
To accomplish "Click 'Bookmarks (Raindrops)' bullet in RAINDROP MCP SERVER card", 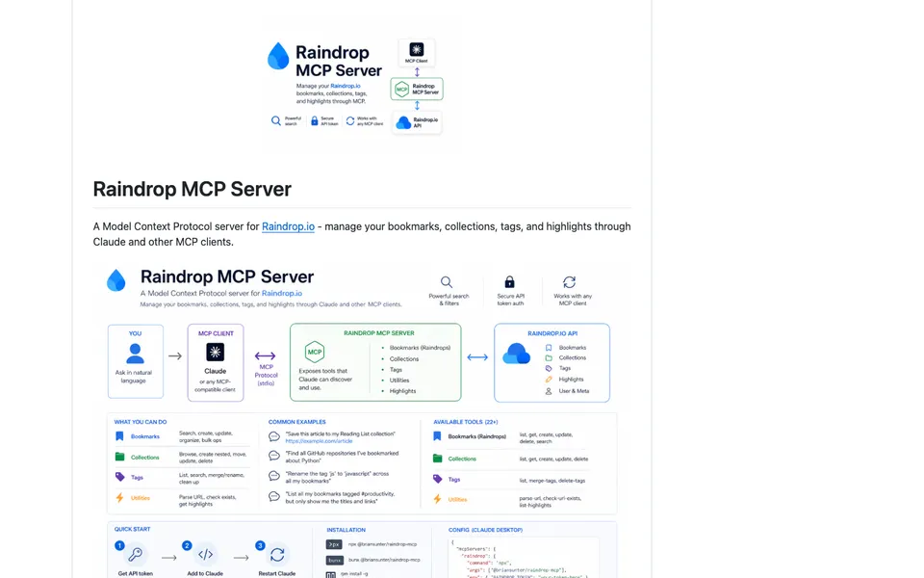I will (420, 348).
